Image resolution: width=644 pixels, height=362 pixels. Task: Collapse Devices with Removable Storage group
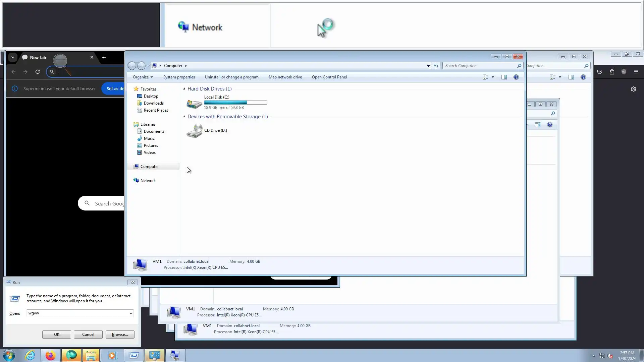click(184, 117)
